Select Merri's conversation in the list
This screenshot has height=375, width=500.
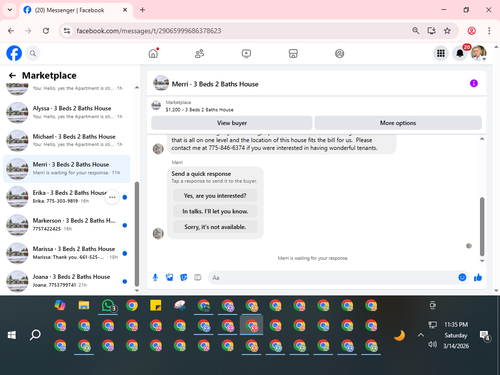(x=67, y=169)
